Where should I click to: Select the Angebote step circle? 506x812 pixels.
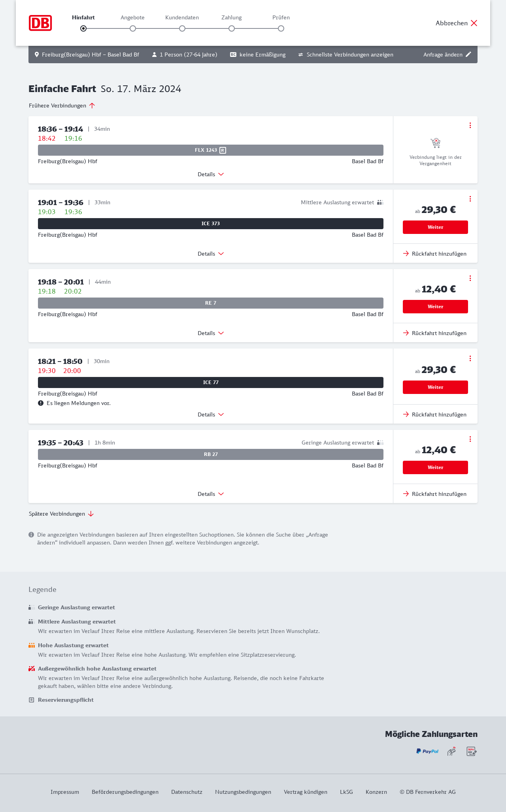(x=133, y=28)
